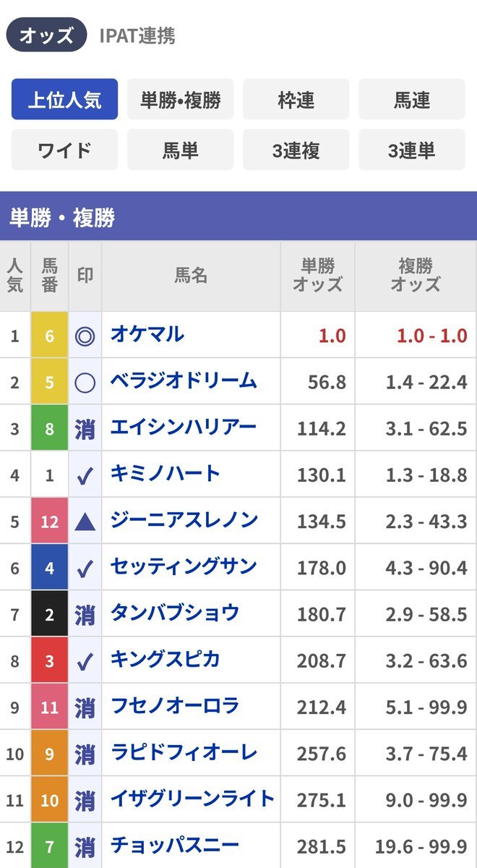Choose the ワイド odds type
477x868 pixels.
(x=64, y=150)
